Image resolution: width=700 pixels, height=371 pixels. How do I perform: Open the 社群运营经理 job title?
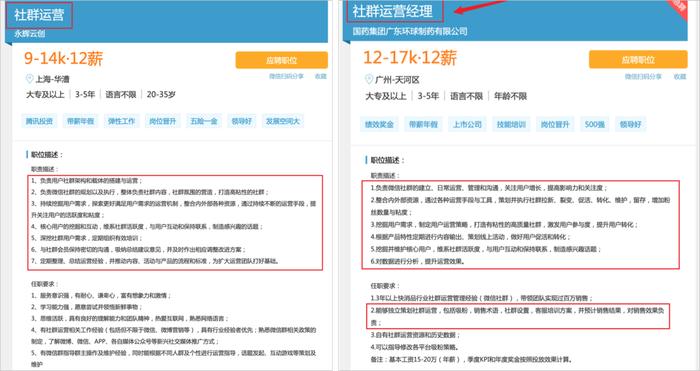pyautogui.click(x=393, y=11)
